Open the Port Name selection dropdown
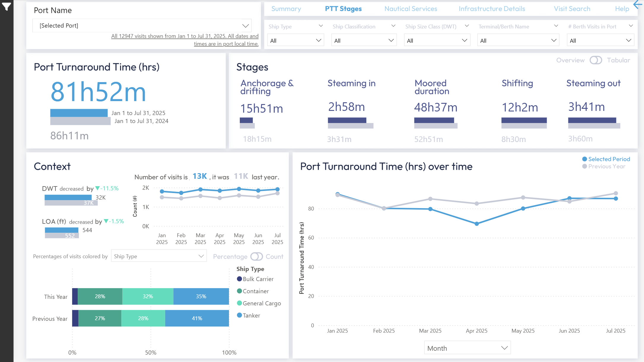This screenshot has height=362, width=644. (x=142, y=26)
